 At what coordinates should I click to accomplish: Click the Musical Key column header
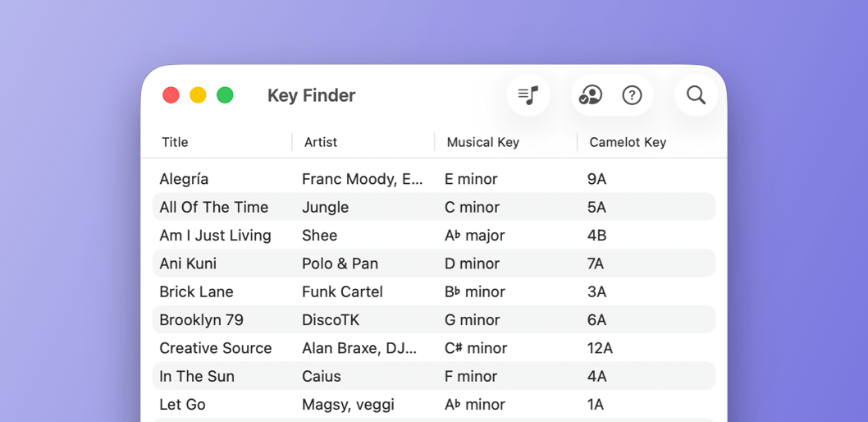(x=482, y=142)
